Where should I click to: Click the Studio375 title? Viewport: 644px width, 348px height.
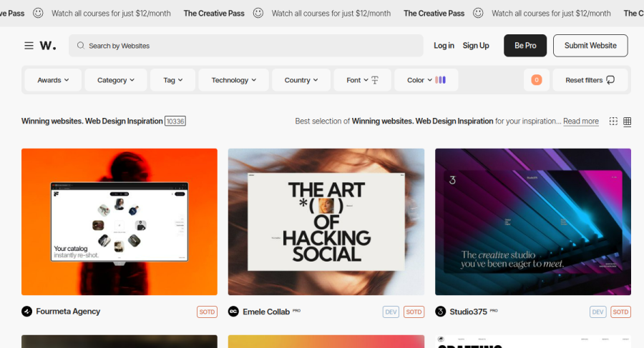point(468,312)
